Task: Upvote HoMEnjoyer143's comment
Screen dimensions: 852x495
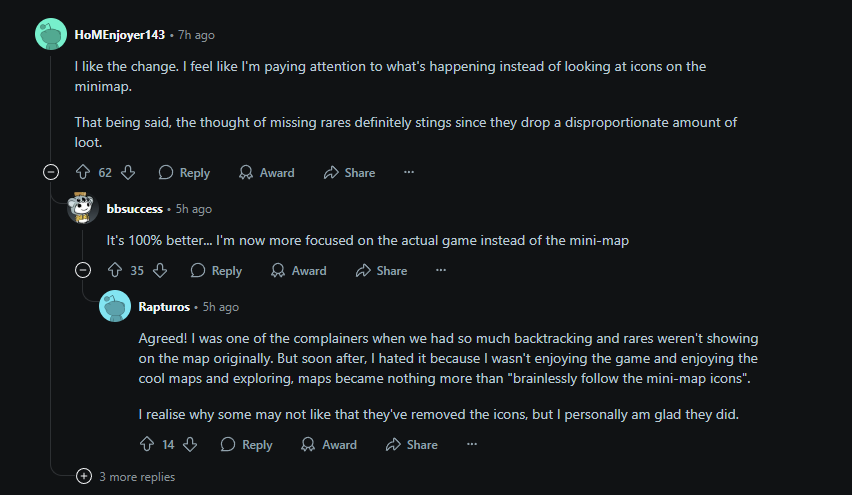Action: pos(83,172)
